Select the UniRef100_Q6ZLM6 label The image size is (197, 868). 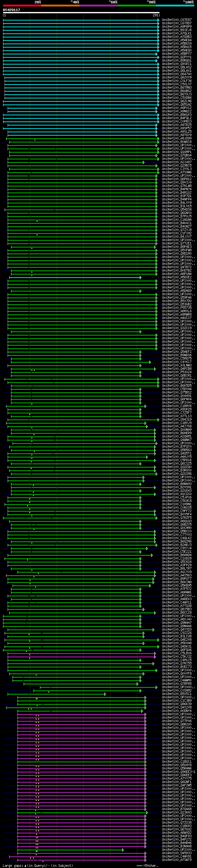click(176, 101)
